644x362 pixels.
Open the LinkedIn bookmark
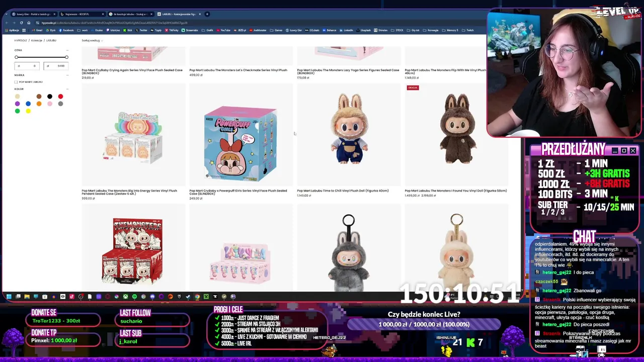tap(347, 30)
